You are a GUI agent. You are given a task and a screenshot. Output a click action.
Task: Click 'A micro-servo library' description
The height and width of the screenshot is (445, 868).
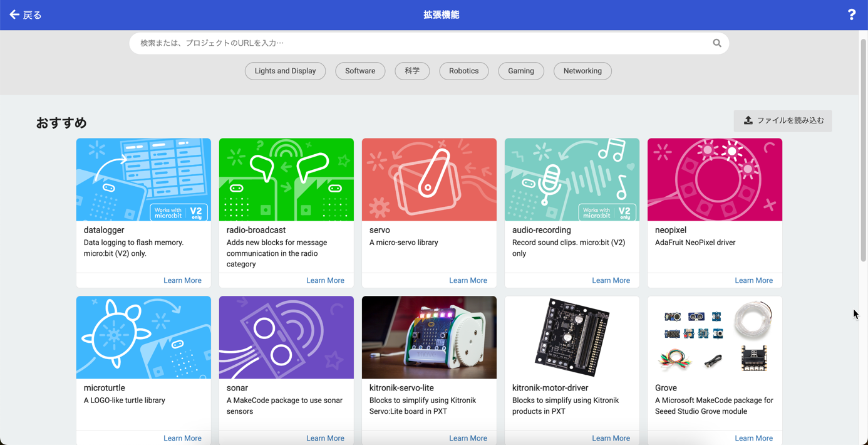tap(404, 243)
